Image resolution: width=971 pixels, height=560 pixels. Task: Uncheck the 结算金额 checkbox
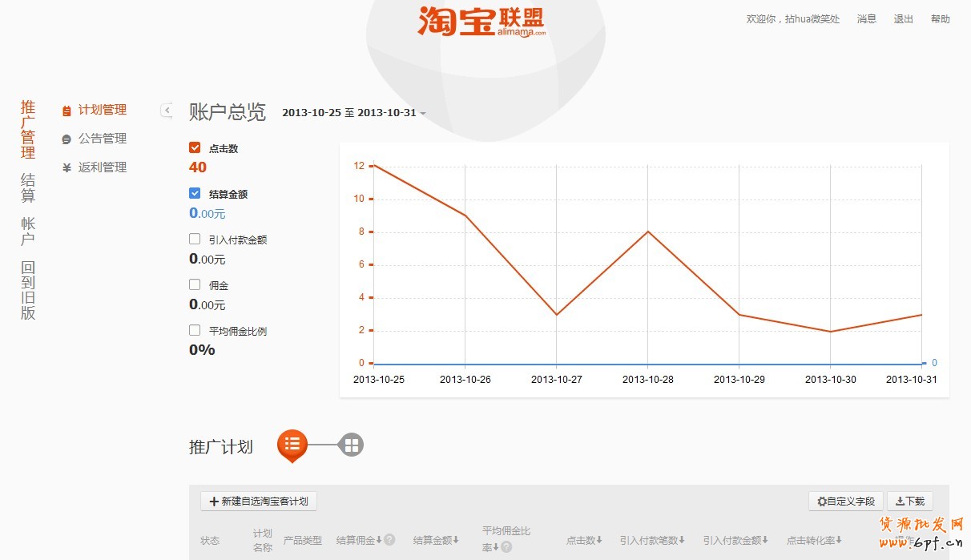point(195,193)
